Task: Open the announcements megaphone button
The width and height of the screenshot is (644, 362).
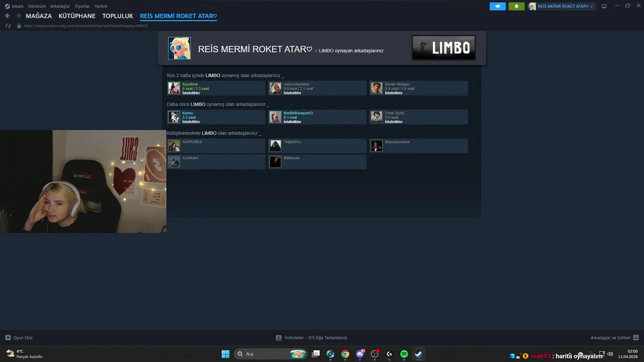Action: 498,7
